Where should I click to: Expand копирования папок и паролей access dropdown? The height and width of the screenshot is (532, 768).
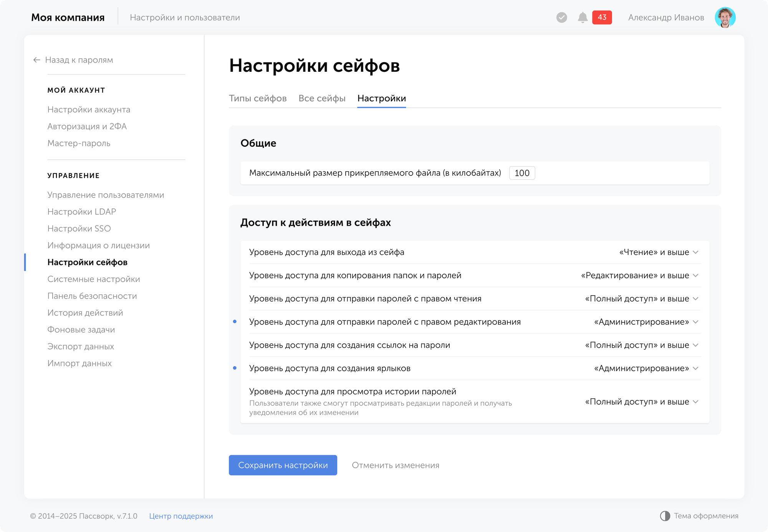[639, 276]
